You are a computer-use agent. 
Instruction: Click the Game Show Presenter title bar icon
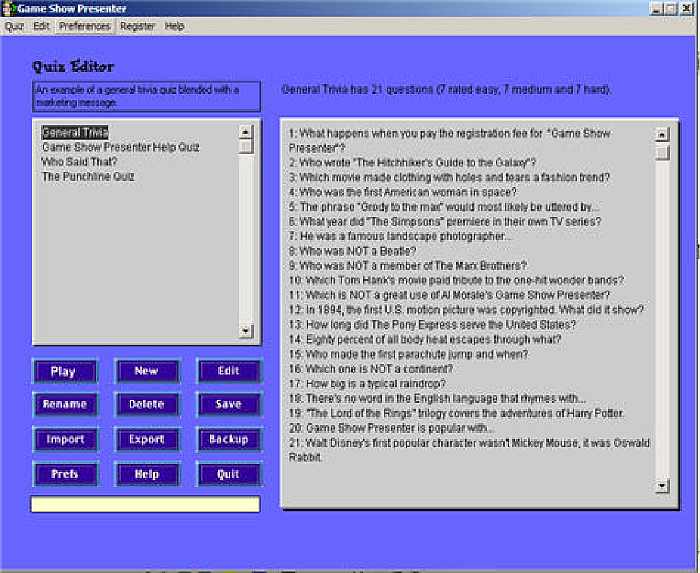7,8
